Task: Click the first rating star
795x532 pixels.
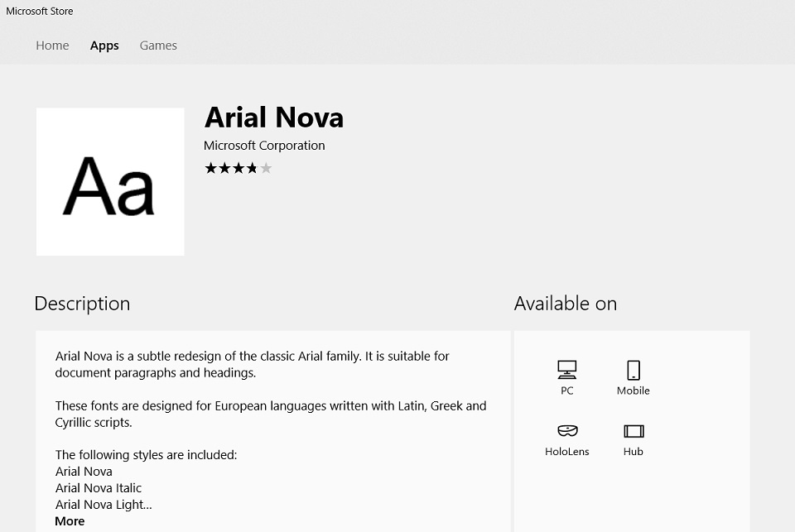Action: [211, 168]
